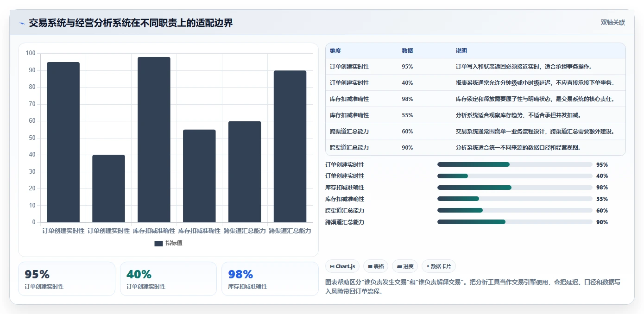This screenshot has height=314, width=644.
Task: Click the 60% cell in the table
Action: pyautogui.click(x=407, y=132)
